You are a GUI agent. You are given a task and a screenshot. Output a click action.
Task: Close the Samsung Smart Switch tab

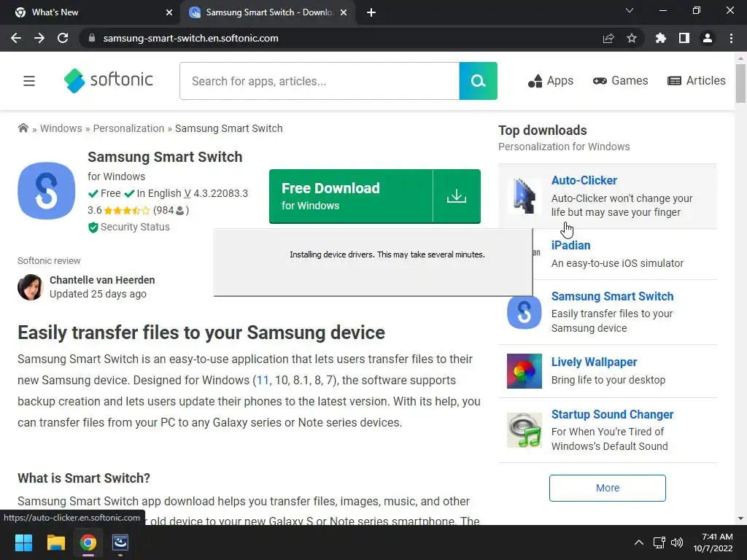(344, 12)
